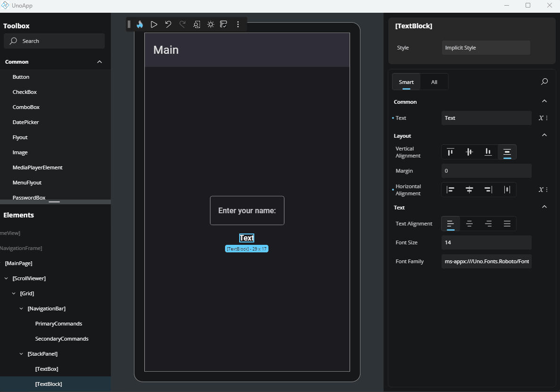
Task: Set Vertical Alignment to Top
Action: [450, 152]
